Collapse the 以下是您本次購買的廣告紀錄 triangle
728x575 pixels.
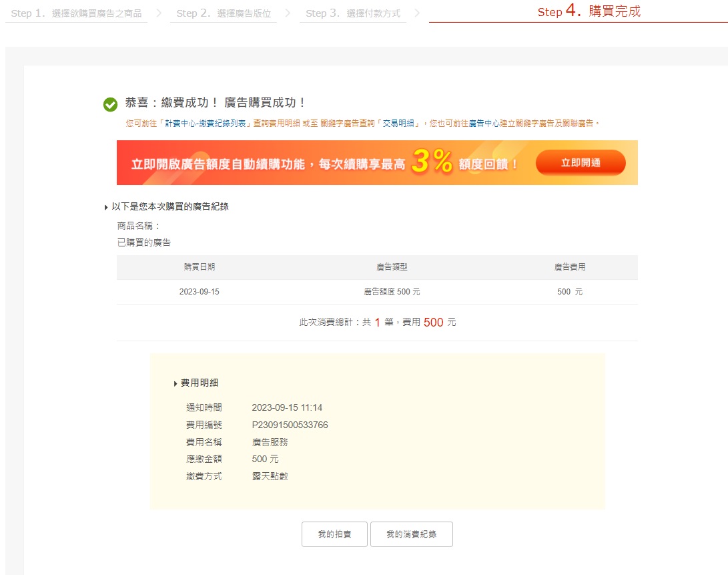click(x=106, y=208)
